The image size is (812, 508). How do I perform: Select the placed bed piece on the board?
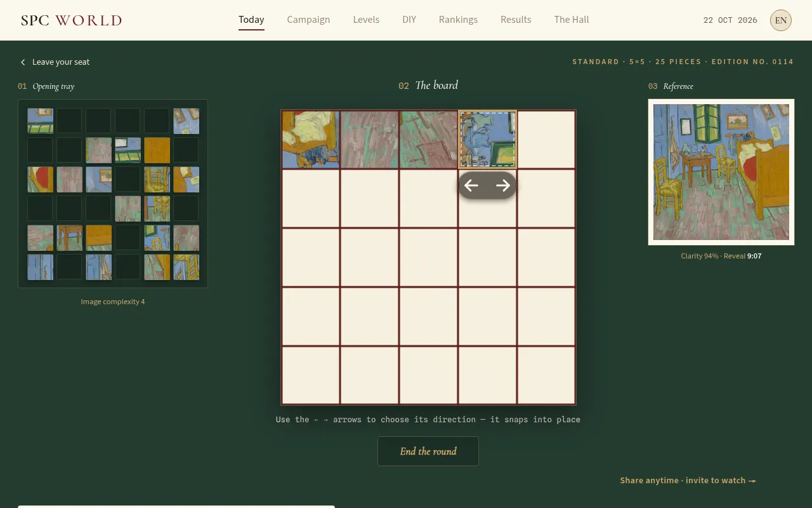(311, 140)
